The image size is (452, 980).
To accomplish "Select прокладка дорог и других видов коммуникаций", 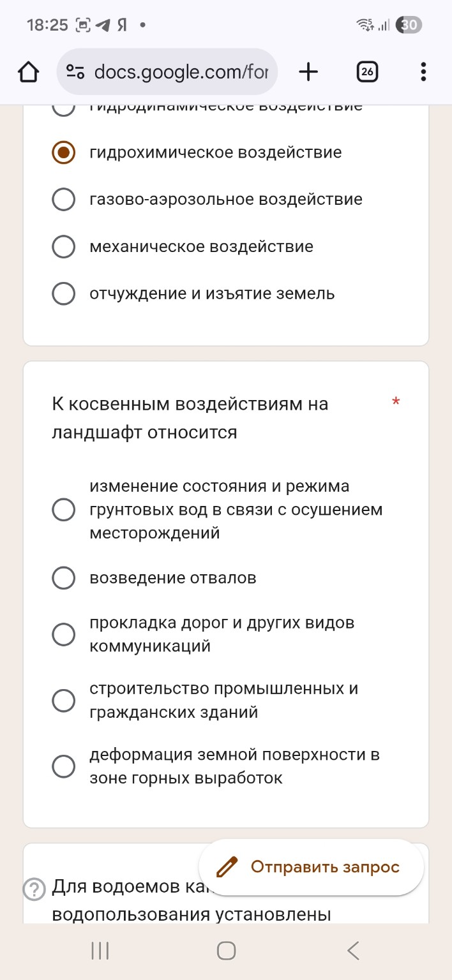I will [x=63, y=634].
